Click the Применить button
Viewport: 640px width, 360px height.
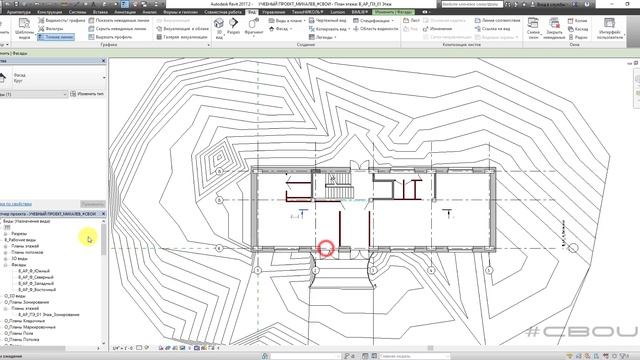pos(93,204)
